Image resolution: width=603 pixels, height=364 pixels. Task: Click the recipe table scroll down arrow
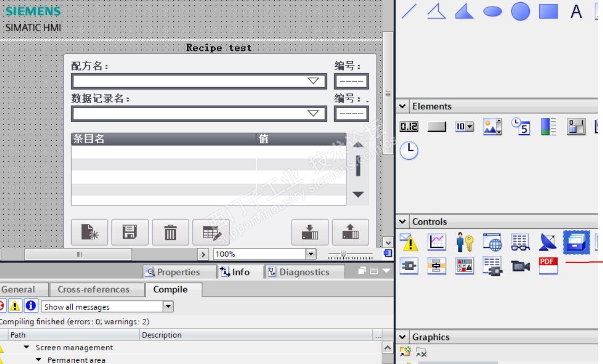point(358,194)
